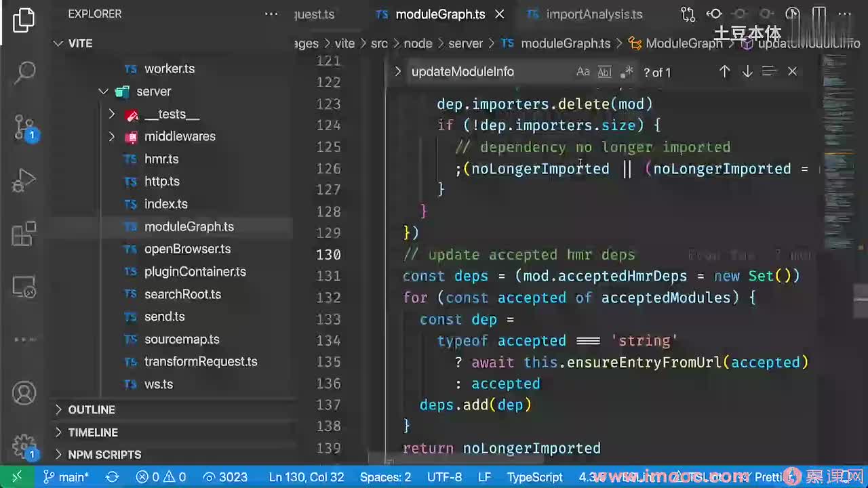Open the Explorer view in activity bar

click(x=24, y=20)
